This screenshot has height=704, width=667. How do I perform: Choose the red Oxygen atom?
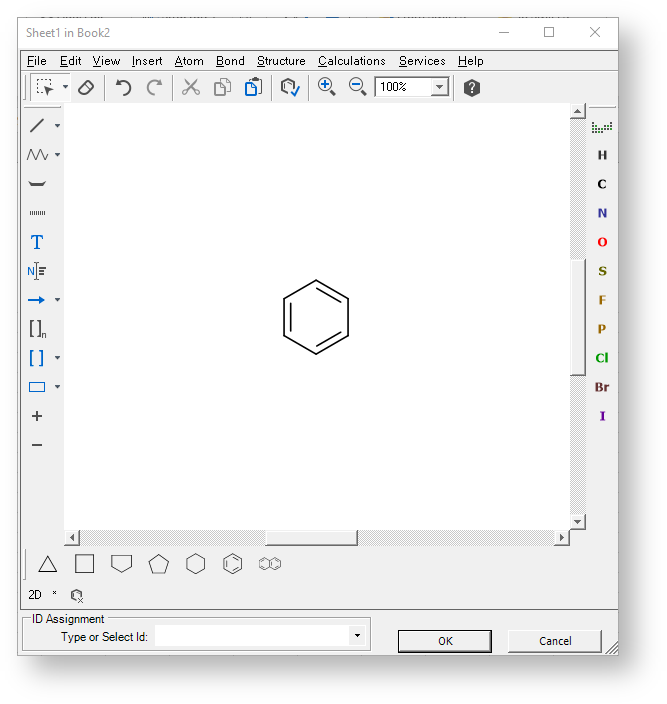click(602, 242)
